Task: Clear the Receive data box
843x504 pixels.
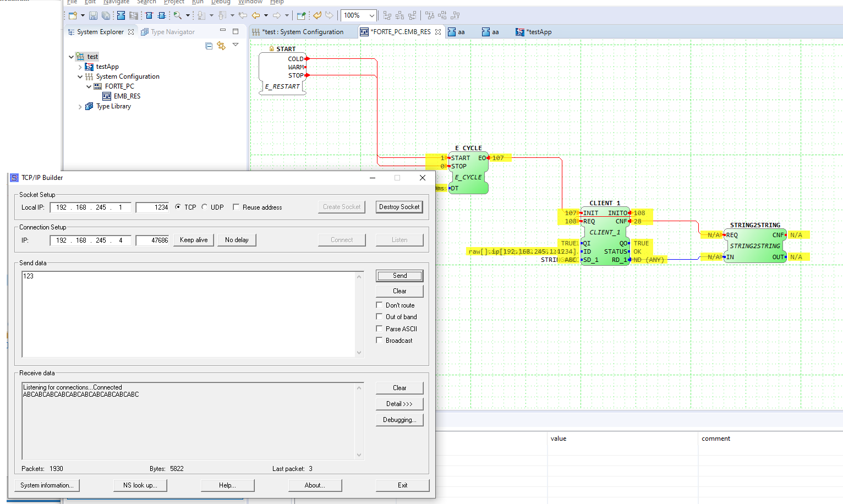Action: (399, 388)
